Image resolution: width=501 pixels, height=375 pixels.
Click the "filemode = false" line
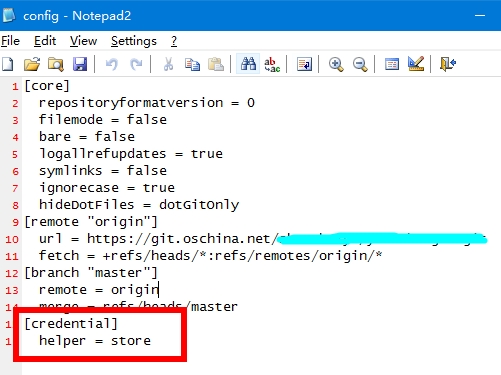point(103,120)
